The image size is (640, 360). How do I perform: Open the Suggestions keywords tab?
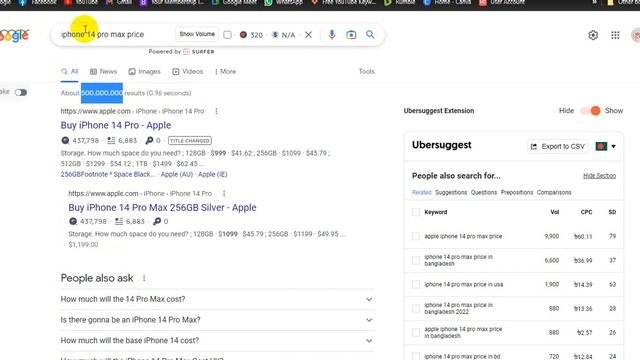(x=451, y=192)
